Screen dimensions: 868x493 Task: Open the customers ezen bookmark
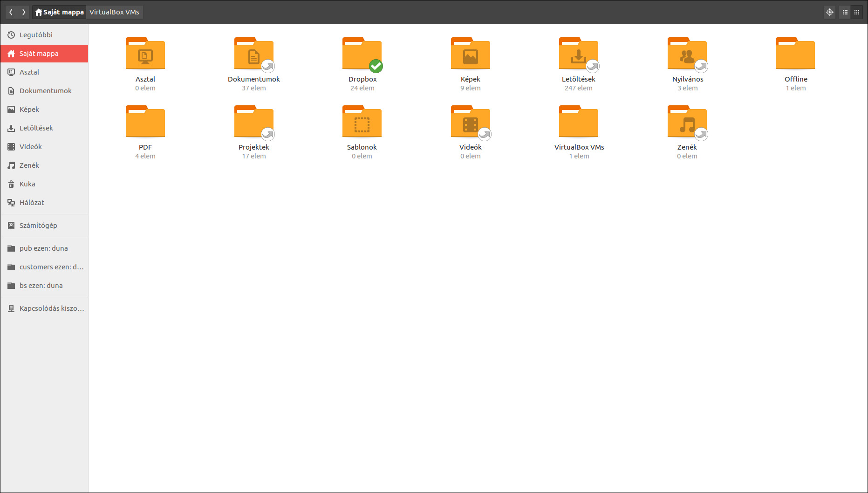[44, 267]
